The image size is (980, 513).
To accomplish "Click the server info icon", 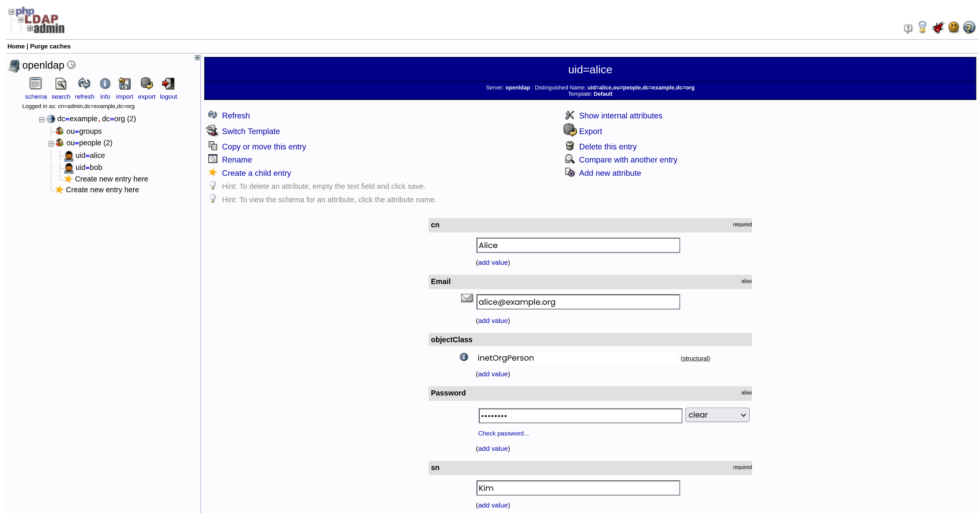I will pos(105,83).
